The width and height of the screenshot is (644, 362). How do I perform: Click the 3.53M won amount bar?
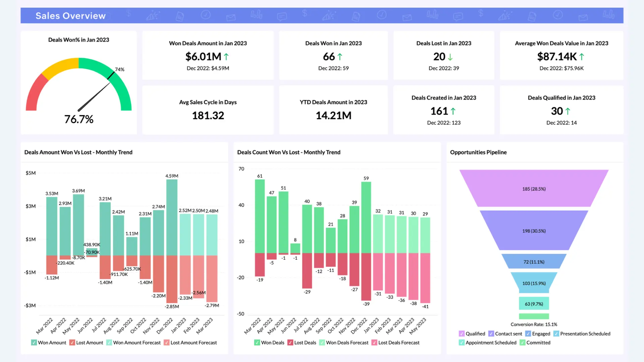coord(52,226)
